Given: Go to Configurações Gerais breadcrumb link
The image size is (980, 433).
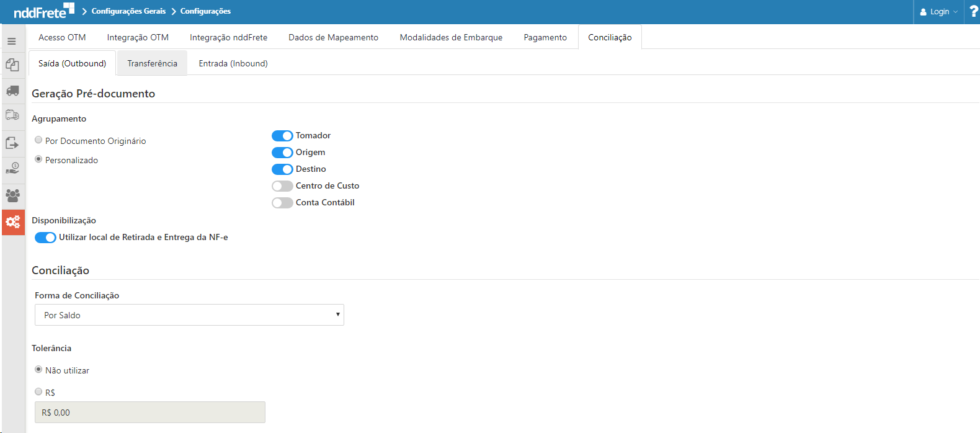Looking at the screenshot, I should (128, 11).
